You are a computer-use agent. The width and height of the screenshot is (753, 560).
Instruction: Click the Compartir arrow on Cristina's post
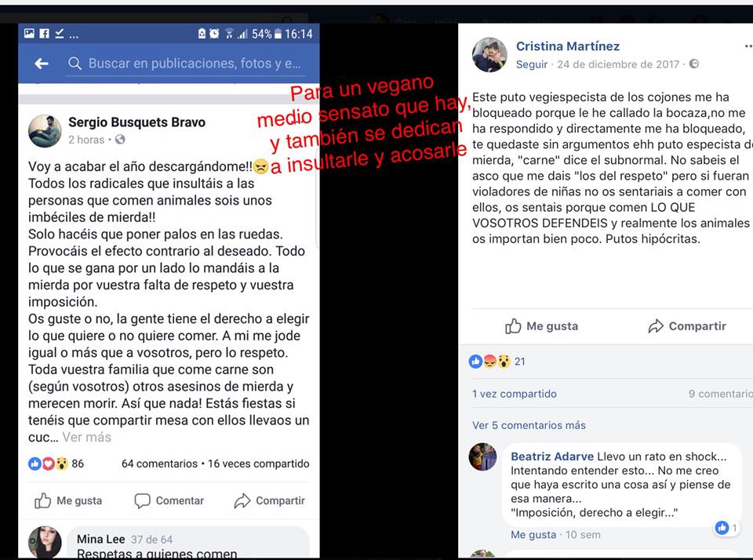coord(687,326)
